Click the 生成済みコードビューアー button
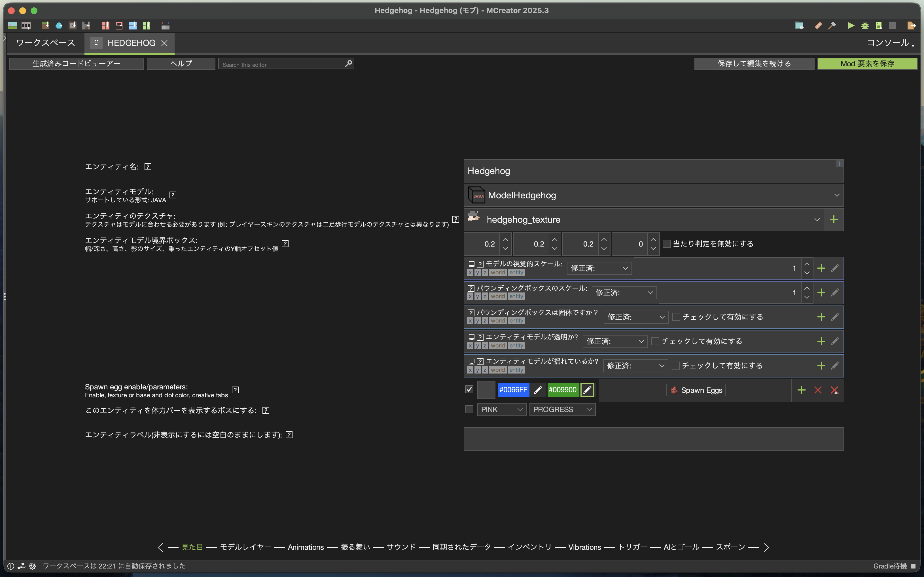Screen dimensions: 924x577 pos(76,64)
